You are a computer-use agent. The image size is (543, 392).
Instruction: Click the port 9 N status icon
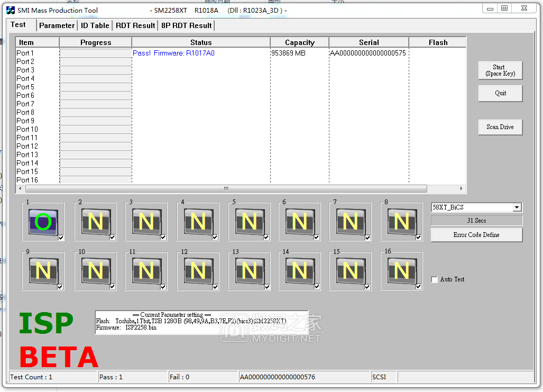point(43,271)
